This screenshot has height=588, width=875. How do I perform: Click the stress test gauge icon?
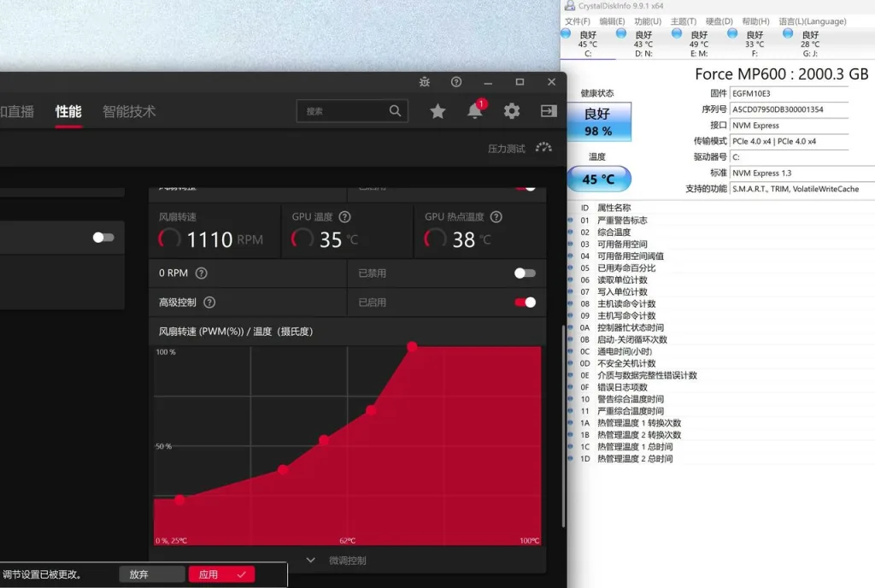coord(543,148)
